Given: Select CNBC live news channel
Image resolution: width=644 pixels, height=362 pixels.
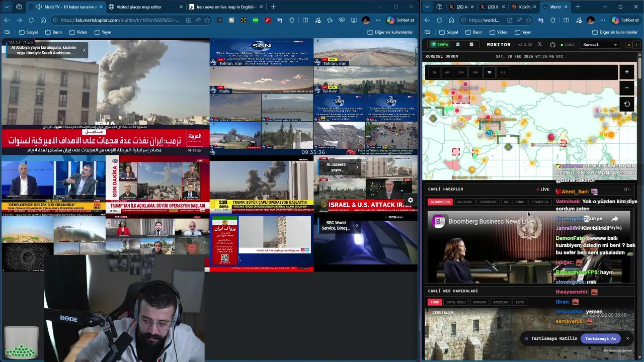Looking at the screenshot, I should tap(520, 202).
